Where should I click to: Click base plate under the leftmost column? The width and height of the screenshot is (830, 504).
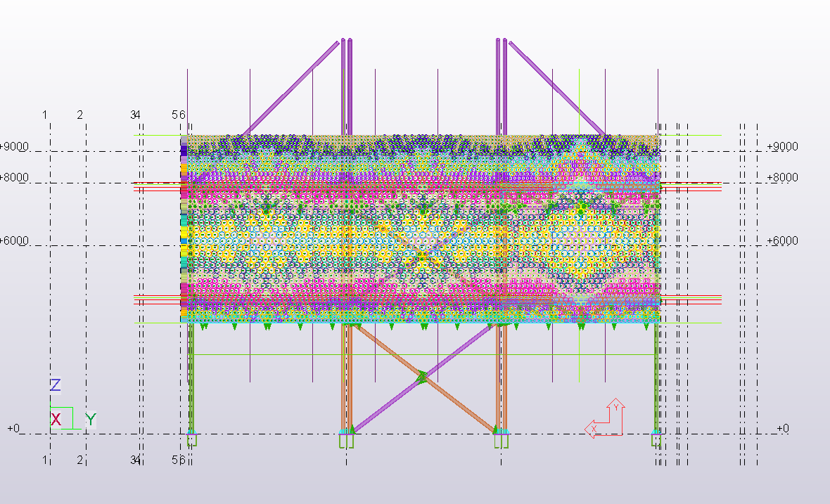coord(191,440)
